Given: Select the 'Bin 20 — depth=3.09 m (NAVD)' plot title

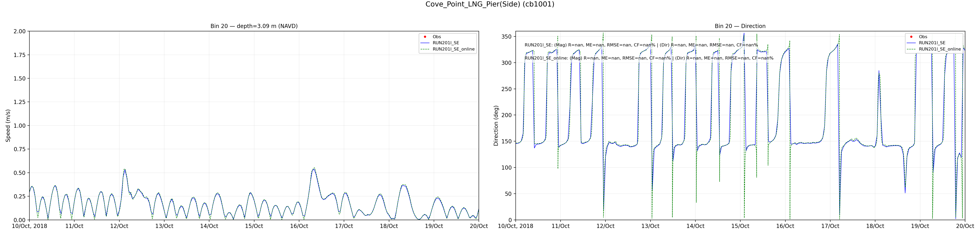Looking at the screenshot, I should tap(254, 26).
